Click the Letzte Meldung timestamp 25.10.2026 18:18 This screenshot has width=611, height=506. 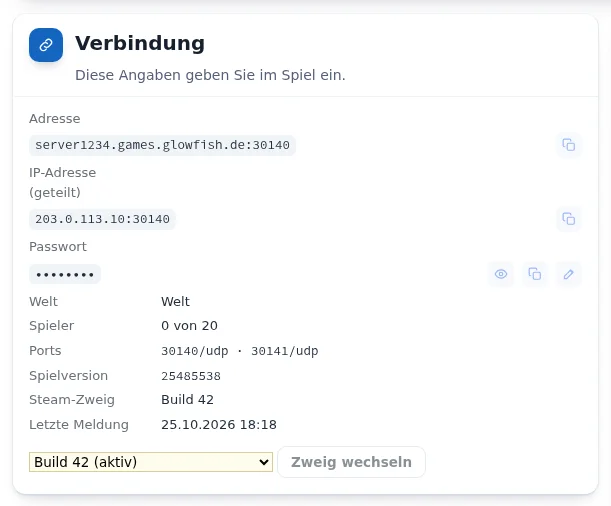click(x=219, y=425)
